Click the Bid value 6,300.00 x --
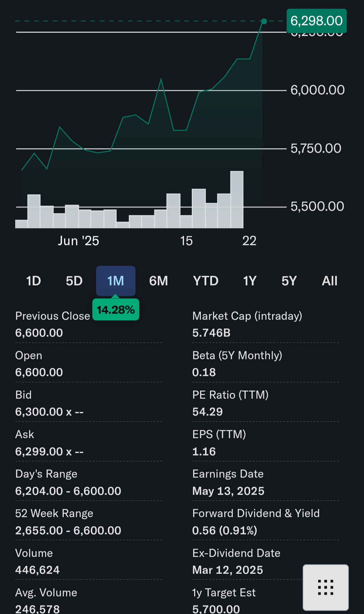Image resolution: width=364 pixels, height=614 pixels. [x=50, y=412]
